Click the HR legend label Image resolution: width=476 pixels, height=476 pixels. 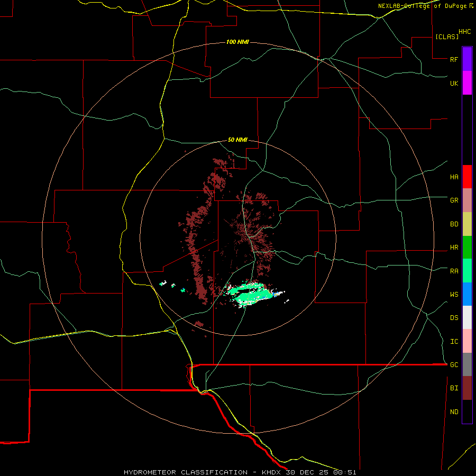pos(454,248)
